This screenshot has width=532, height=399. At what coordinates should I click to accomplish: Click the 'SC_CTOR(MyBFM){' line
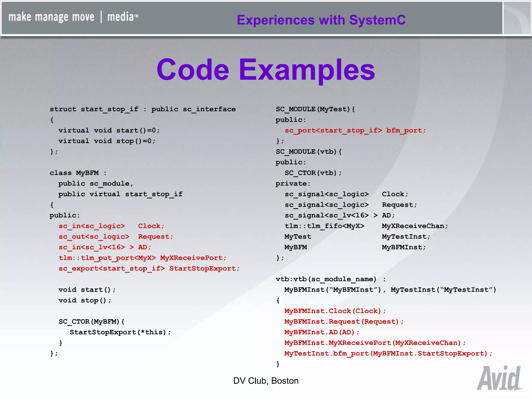pos(91,322)
